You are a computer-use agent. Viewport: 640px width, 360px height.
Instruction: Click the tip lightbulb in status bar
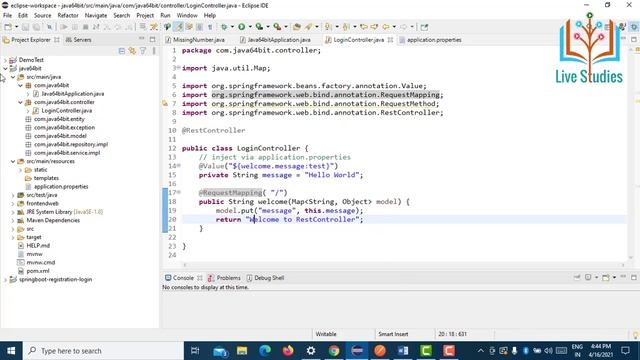(635, 334)
